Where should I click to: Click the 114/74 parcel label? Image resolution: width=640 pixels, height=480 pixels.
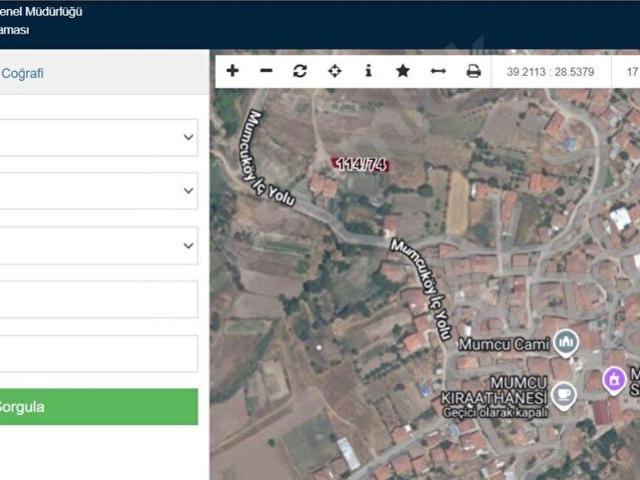[x=361, y=164]
